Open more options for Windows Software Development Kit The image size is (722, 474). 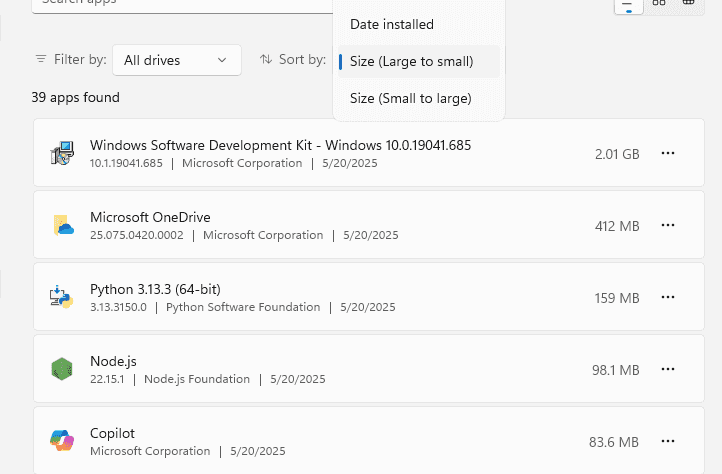tap(668, 153)
